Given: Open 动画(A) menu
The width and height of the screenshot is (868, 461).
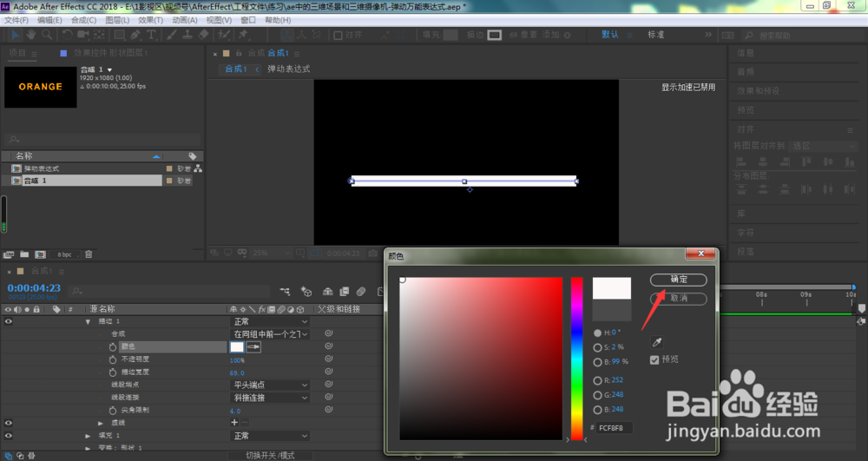Looking at the screenshot, I should 184,20.
